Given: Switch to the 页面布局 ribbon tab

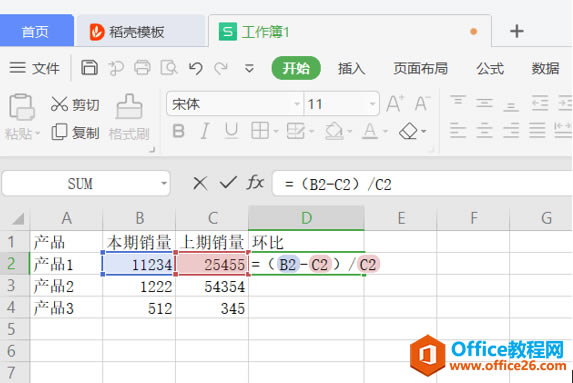Looking at the screenshot, I should pyautogui.click(x=421, y=68).
